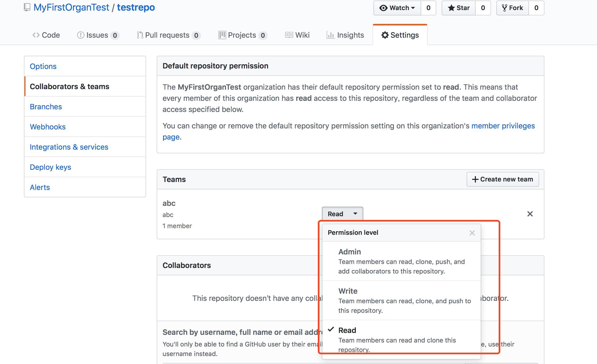Toggle the Read permission dropdown for abc

coord(342,214)
